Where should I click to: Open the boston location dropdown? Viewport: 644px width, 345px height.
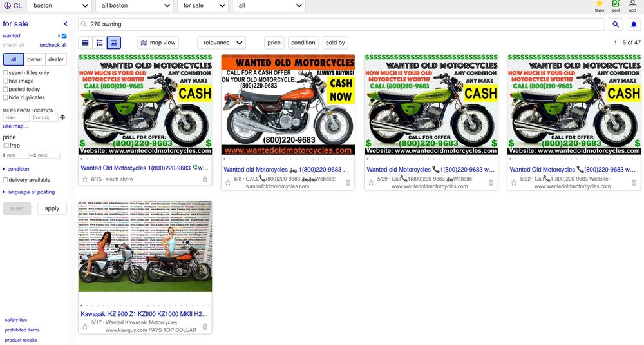(59, 6)
